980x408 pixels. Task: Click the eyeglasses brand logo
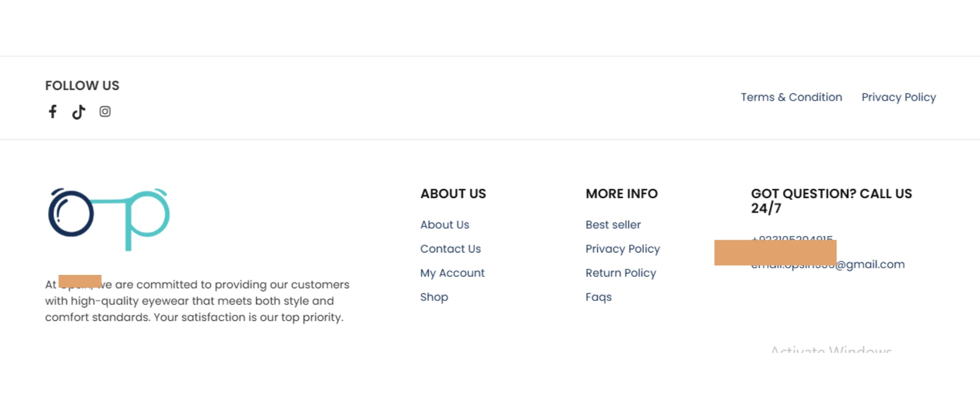click(x=109, y=219)
